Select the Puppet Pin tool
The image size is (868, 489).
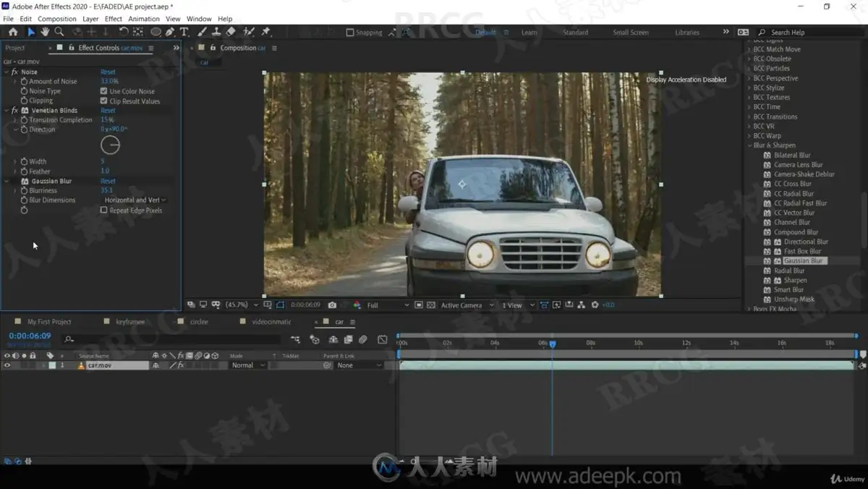pos(265,32)
